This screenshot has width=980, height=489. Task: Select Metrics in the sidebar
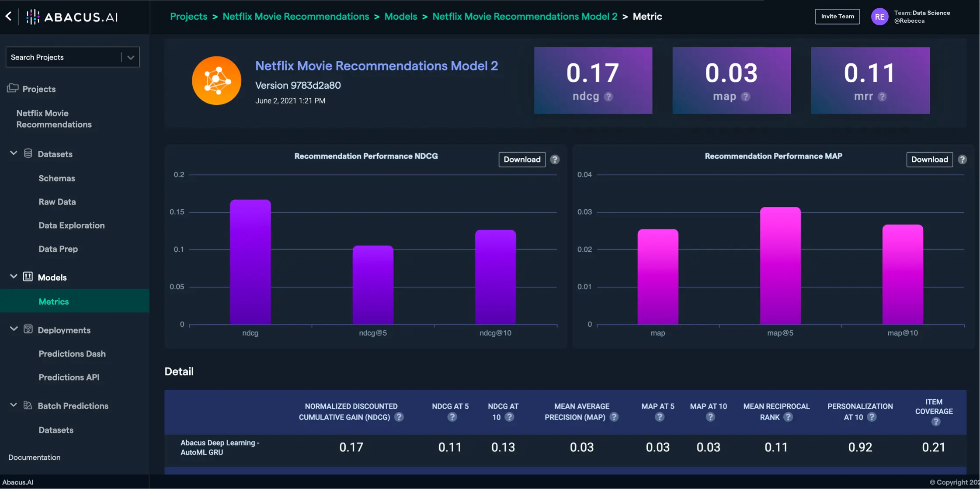(x=54, y=301)
